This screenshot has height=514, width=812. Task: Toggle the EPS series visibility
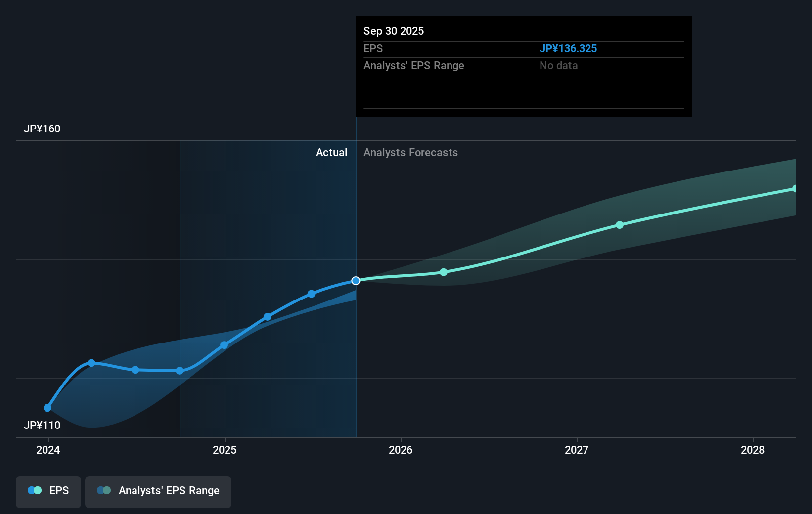(x=48, y=491)
